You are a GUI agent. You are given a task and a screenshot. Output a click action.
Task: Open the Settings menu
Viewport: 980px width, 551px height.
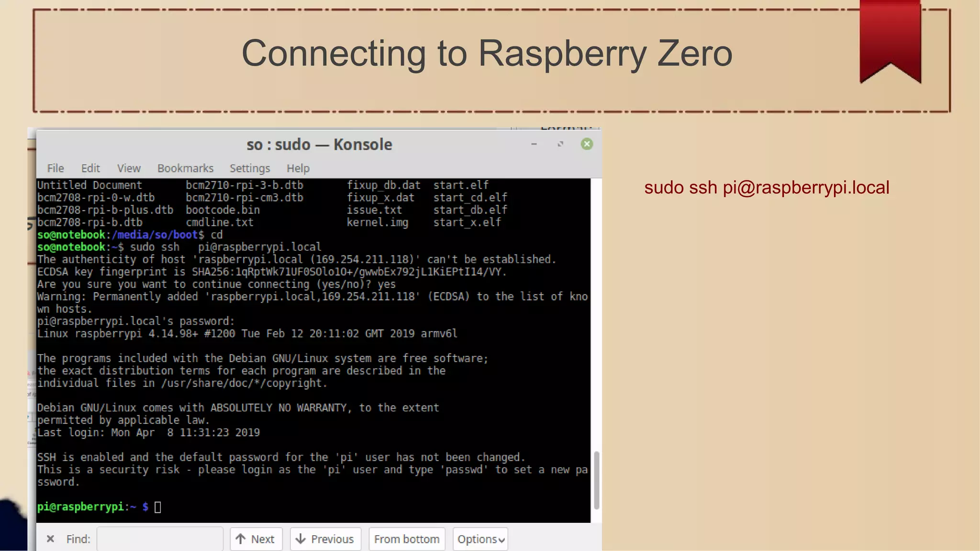pos(250,168)
